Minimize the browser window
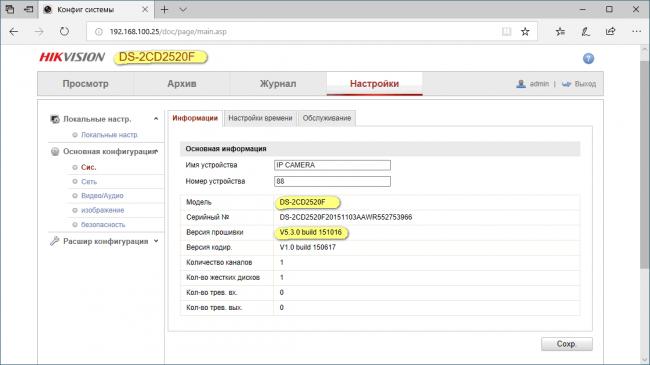The image size is (650, 365). (x=582, y=9)
